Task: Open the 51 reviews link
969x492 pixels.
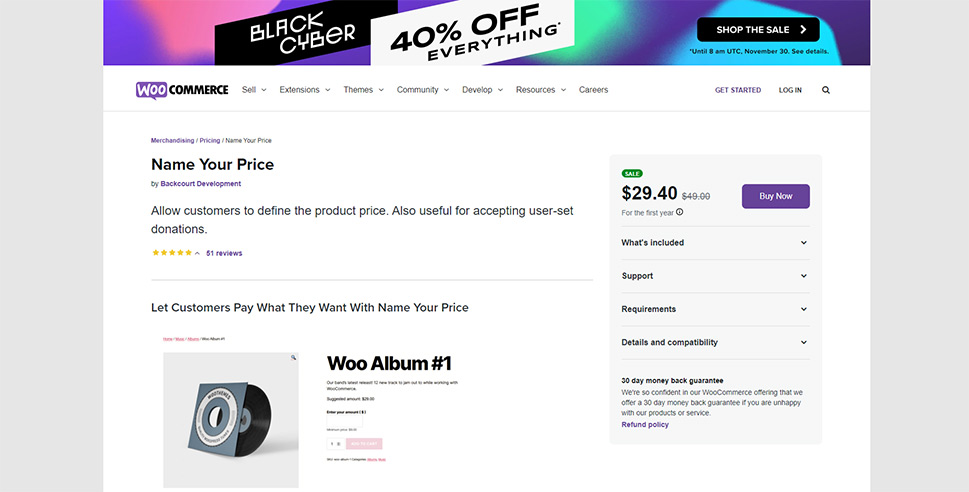Action: (224, 253)
